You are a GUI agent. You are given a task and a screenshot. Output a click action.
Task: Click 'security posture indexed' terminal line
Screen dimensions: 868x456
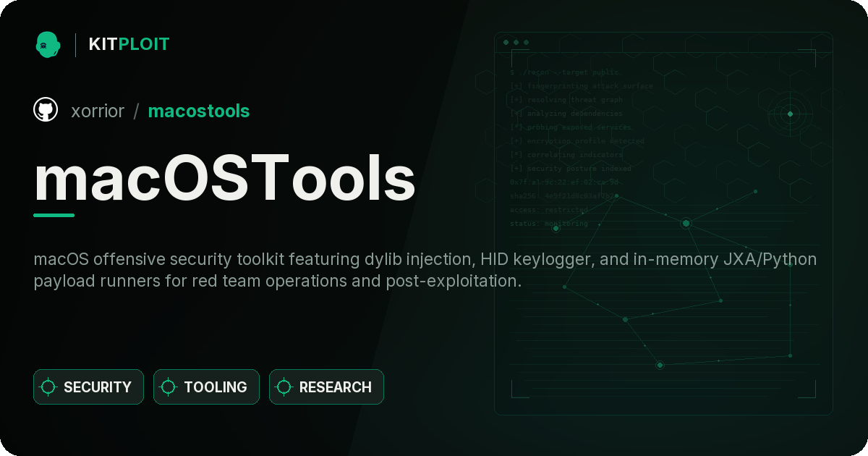point(570,169)
